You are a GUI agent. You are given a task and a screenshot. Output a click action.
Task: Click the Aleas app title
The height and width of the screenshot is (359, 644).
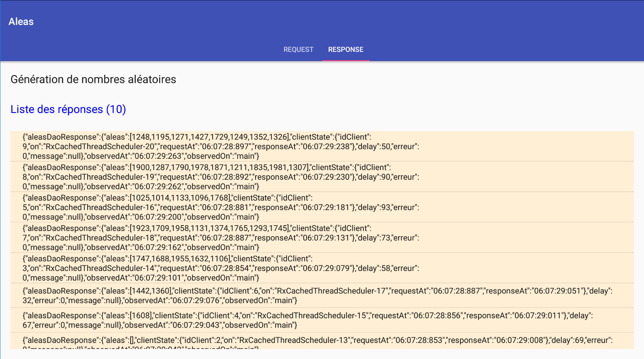(x=21, y=22)
